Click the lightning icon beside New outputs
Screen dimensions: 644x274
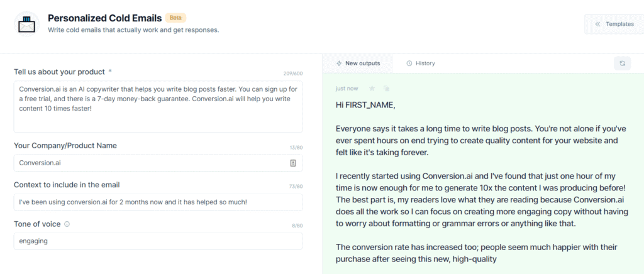click(339, 63)
